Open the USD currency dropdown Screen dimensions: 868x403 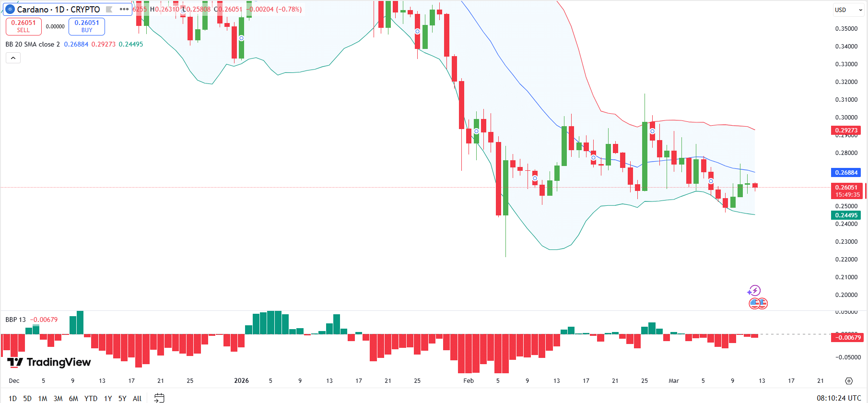tap(848, 10)
